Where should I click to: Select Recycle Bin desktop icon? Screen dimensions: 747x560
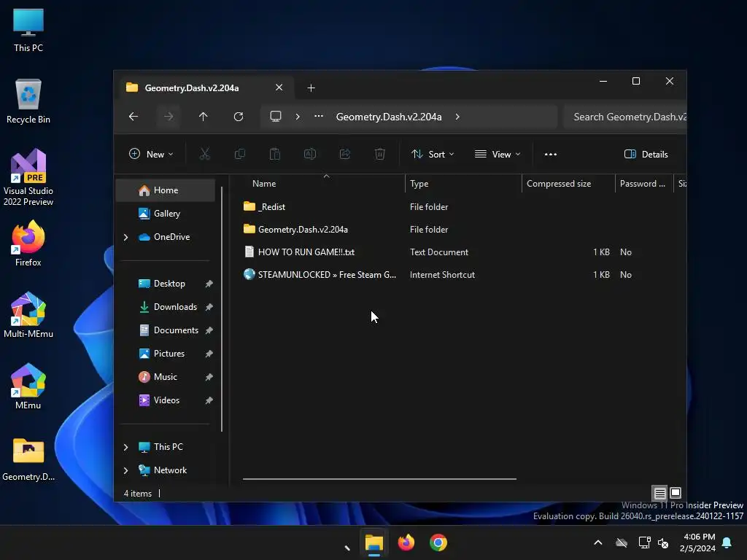point(28,101)
